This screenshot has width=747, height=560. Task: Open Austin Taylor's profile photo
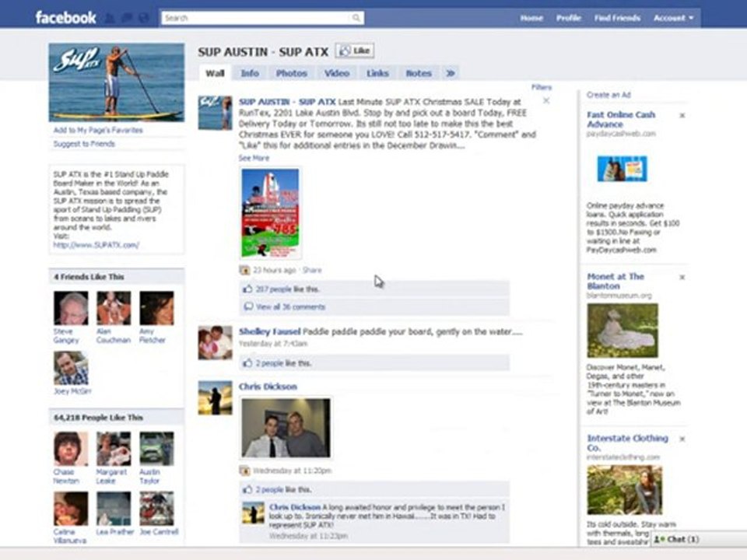[156, 449]
